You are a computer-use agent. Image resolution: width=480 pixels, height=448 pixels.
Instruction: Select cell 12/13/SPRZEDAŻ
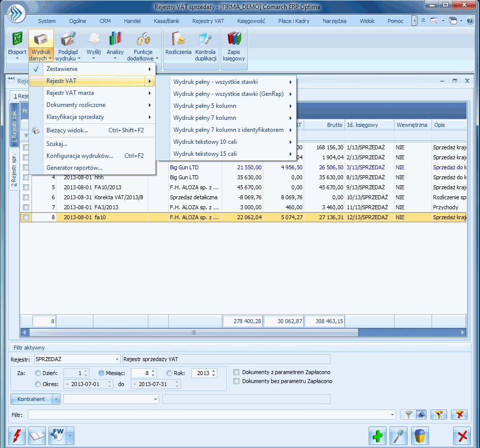pos(370,217)
